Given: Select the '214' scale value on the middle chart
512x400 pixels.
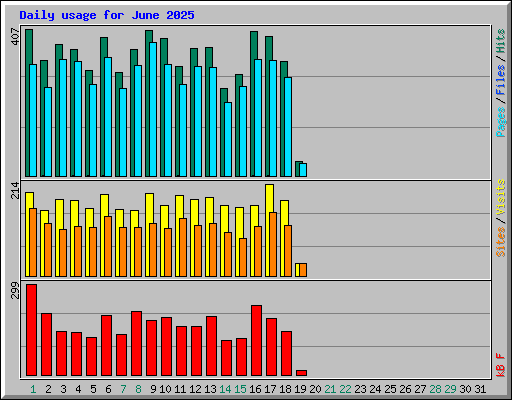Looking at the screenshot, I should 15,190.
